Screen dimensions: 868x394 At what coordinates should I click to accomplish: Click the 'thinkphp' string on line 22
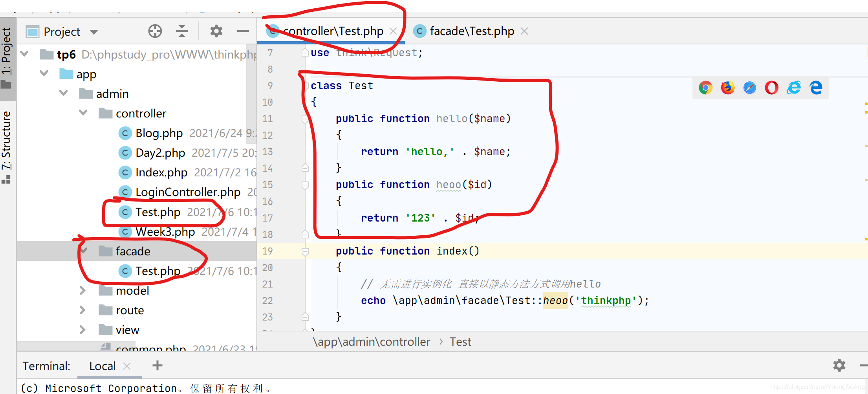click(x=606, y=301)
